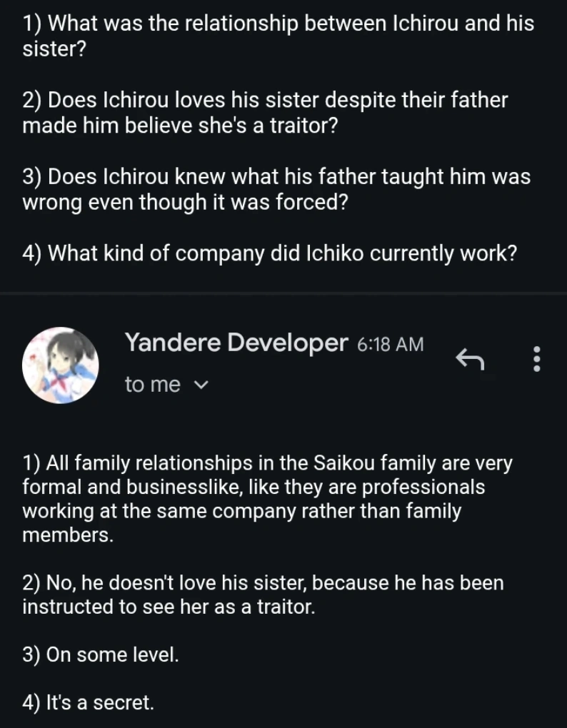567x728 pixels.
Task: Open the three-dot more options menu
Action: tap(537, 358)
